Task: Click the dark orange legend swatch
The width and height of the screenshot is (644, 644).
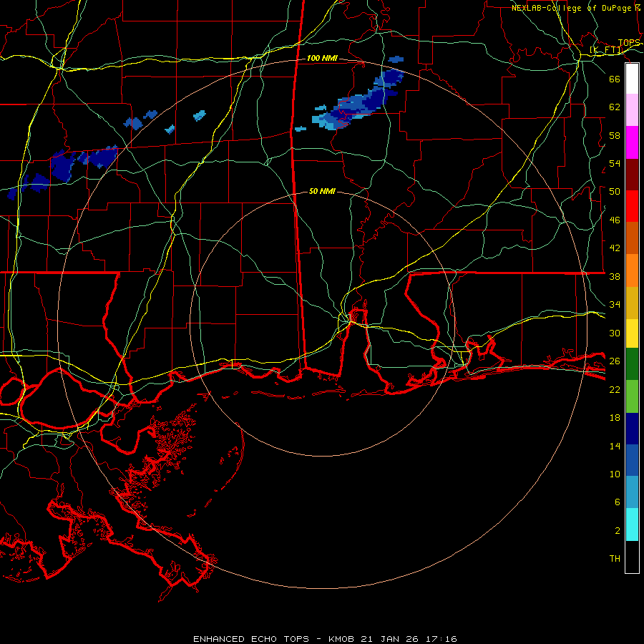Action: coord(632,238)
